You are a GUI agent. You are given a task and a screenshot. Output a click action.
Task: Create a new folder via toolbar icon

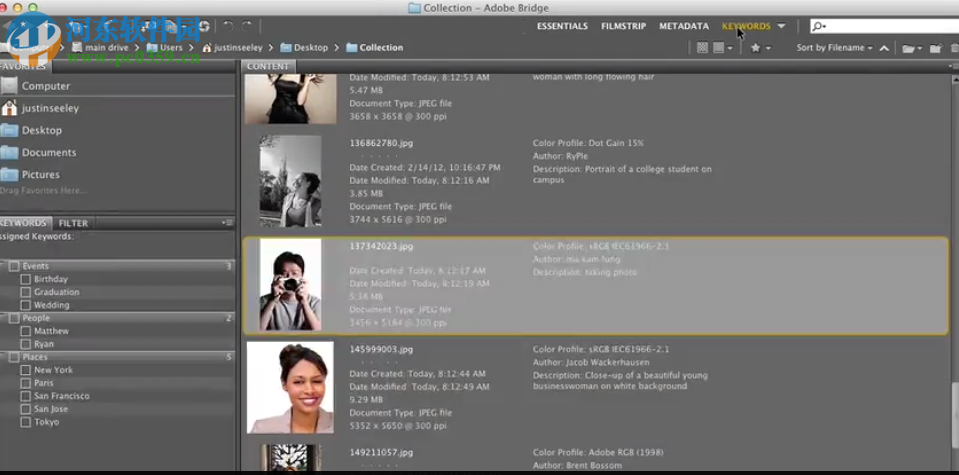935,48
